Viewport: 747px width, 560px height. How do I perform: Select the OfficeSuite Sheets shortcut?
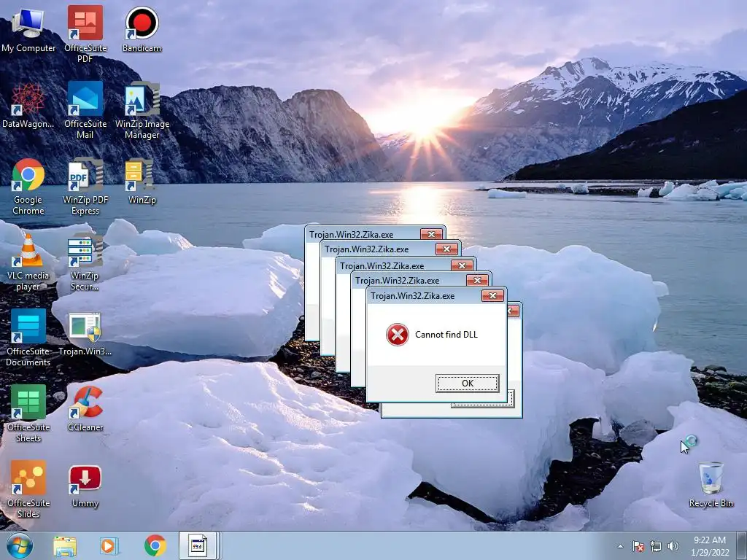(28, 413)
